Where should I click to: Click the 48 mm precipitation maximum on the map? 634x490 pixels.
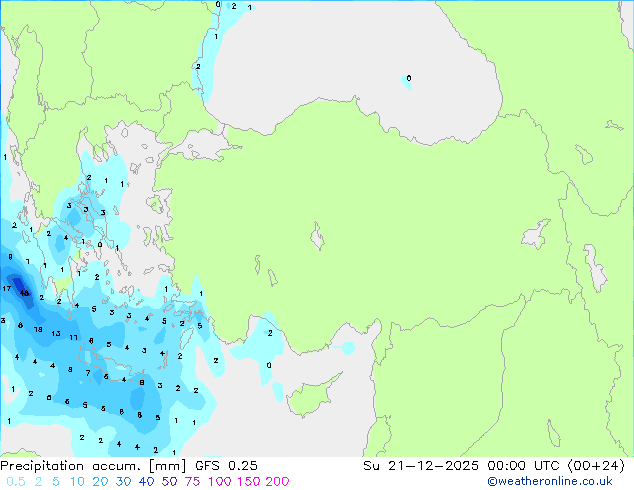pos(24,293)
